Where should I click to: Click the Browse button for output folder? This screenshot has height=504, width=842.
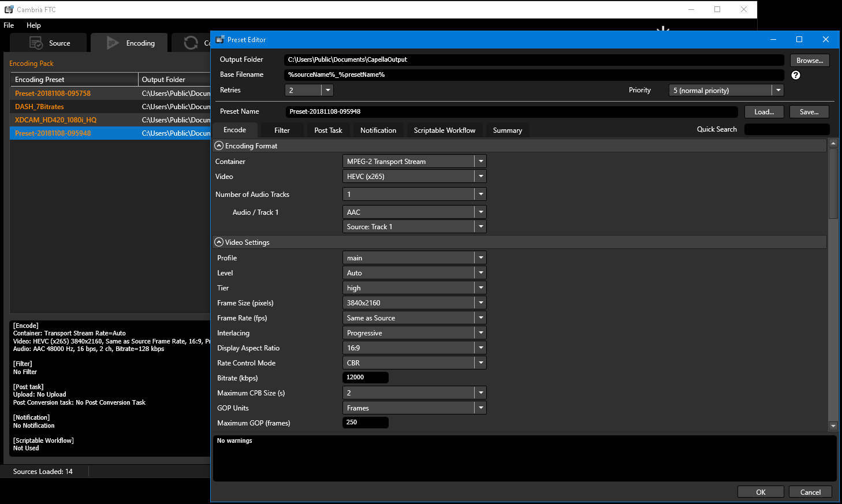(x=809, y=61)
